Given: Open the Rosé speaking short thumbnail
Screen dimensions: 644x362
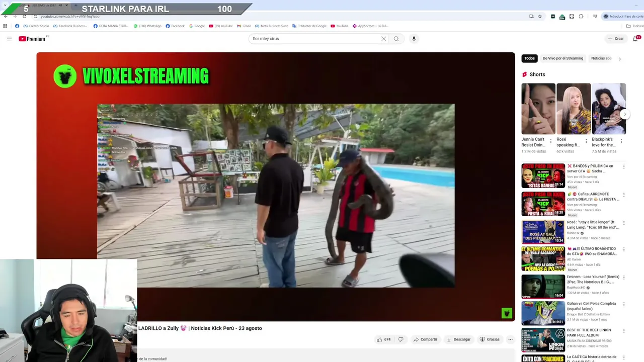Looking at the screenshot, I should (574, 109).
